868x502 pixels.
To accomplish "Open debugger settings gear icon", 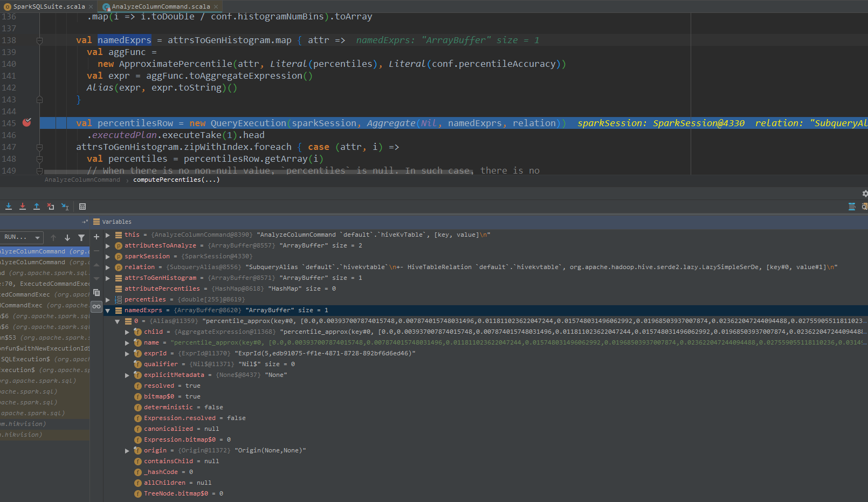I will (865, 194).
